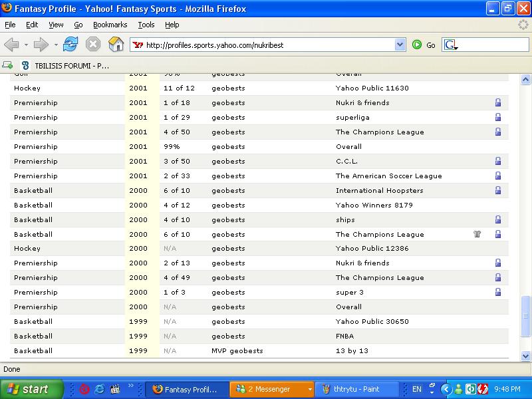Image resolution: width=532 pixels, height=399 pixels.
Task: Click the green Go arrow icon
Action: coord(417,45)
